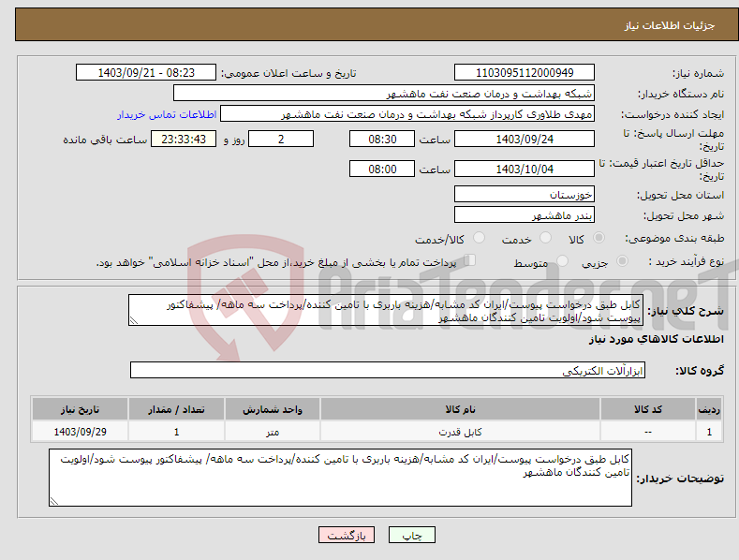Screen dimensions: 739x560
Task: Click the متر unit cell
Action: tap(273, 432)
